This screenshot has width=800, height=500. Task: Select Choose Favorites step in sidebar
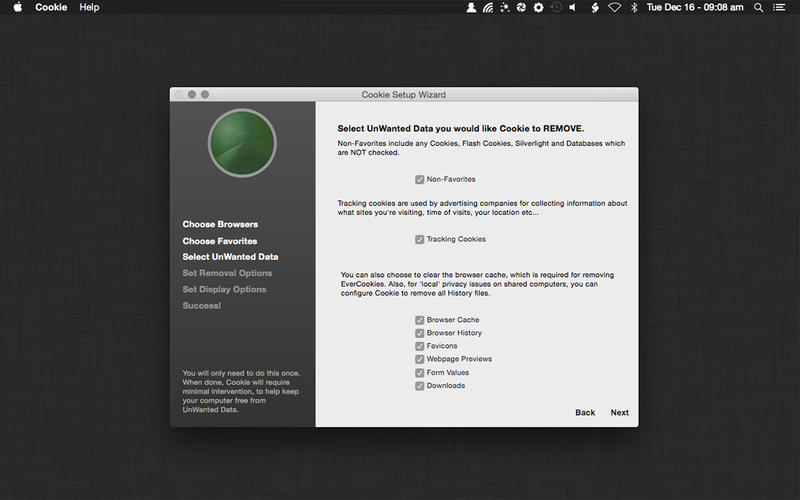click(220, 241)
